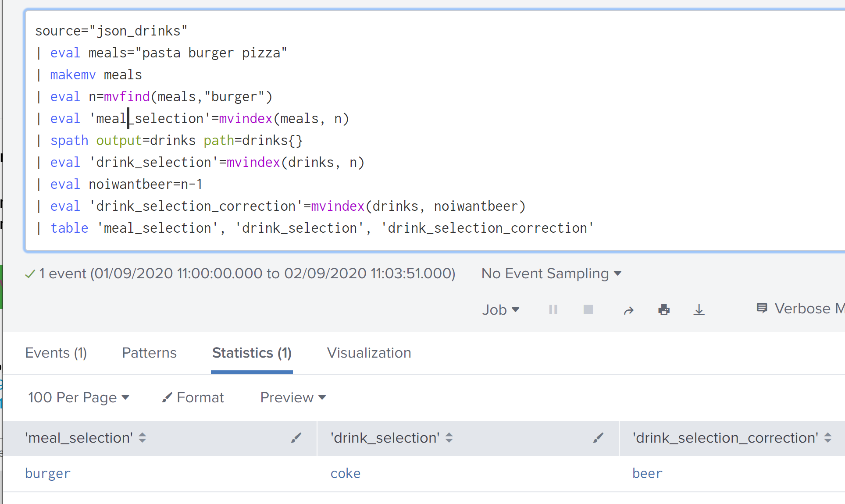Click the meal_selection edit pencil icon
This screenshot has height=504, width=845.
point(296,438)
